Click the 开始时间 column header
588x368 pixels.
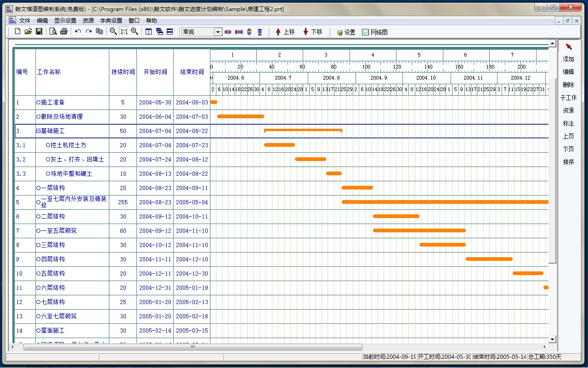click(x=155, y=72)
